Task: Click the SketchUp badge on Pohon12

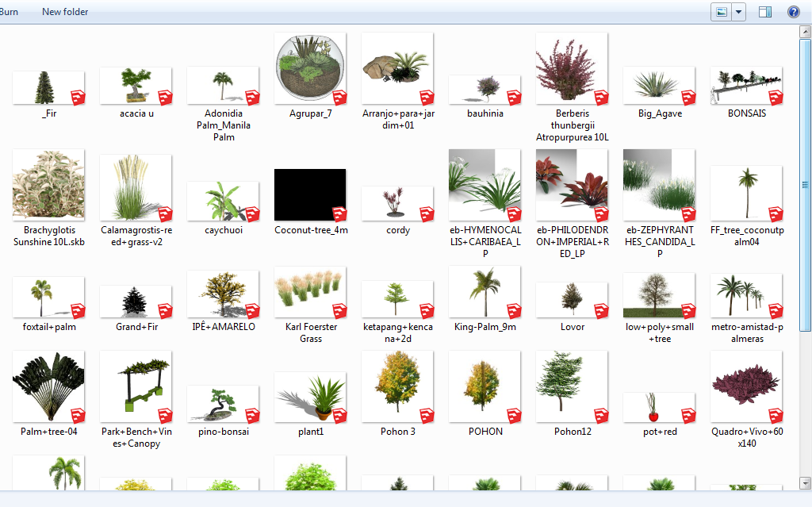Action: point(603,413)
